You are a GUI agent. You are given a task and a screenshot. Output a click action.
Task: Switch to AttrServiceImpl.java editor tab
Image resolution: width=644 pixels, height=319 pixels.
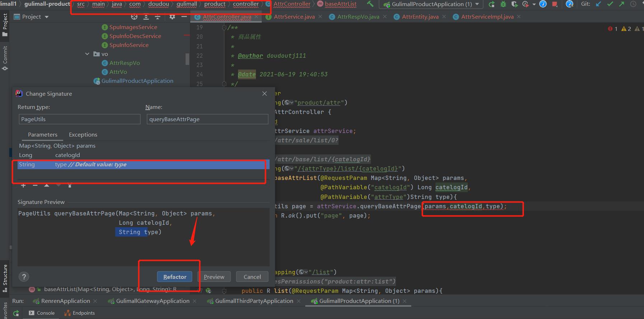tap(487, 17)
